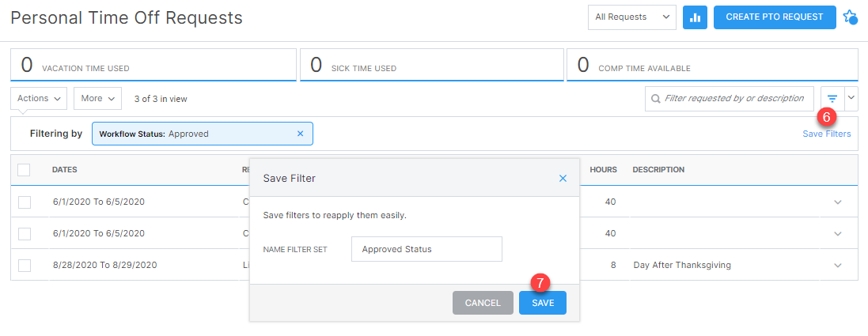Image resolution: width=868 pixels, height=336 pixels.
Task: Select the 8/28/2020 To 8/29/2020 row checkbox
Action: (x=24, y=265)
